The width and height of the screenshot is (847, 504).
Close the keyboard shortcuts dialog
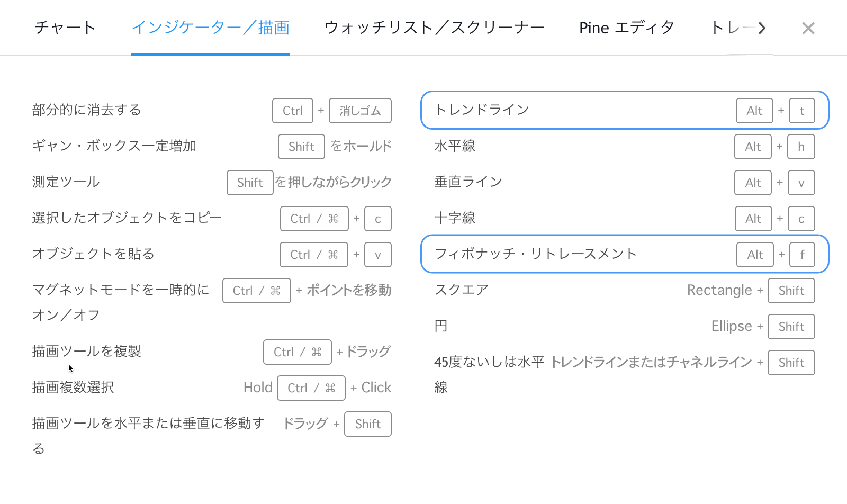tap(808, 28)
